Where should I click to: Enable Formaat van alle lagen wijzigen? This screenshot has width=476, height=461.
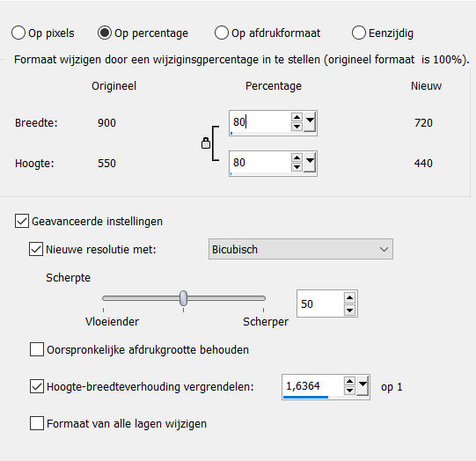coord(37,423)
